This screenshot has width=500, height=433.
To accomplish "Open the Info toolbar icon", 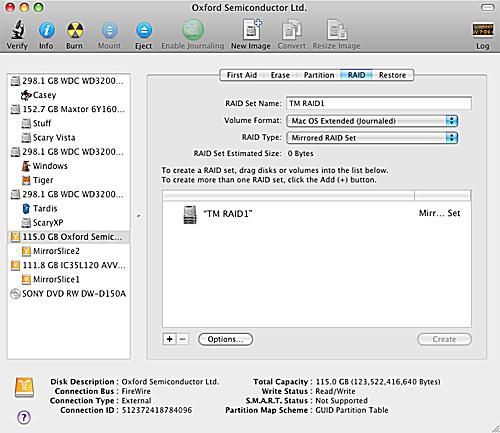I will pos(47,30).
